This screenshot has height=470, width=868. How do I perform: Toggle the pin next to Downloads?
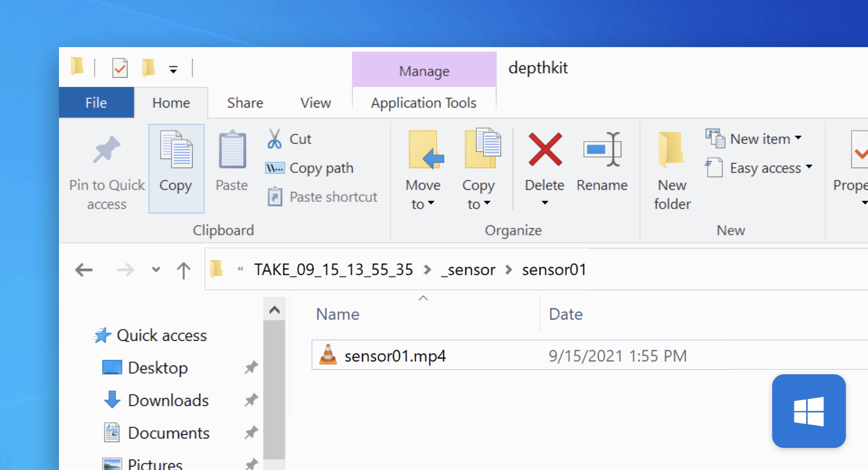pos(251,400)
